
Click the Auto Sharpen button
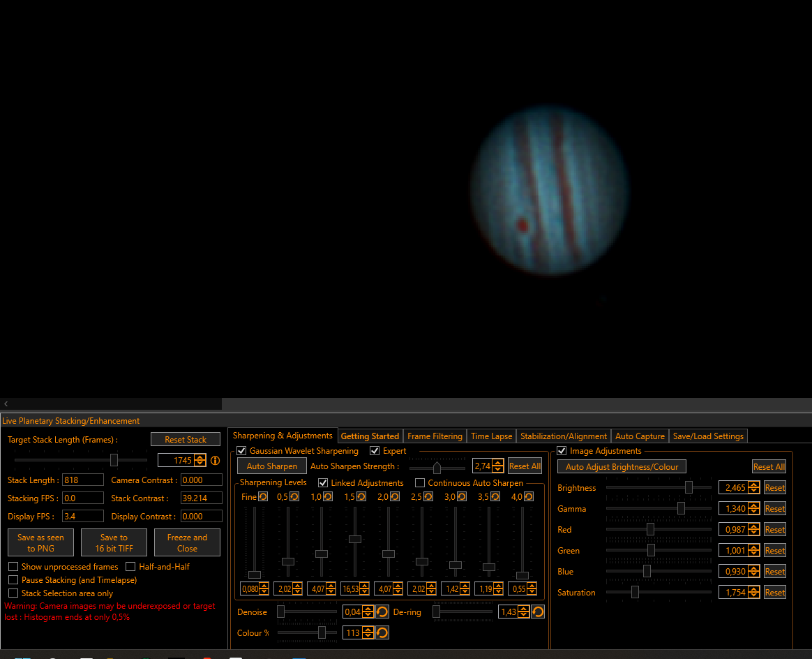(x=272, y=466)
